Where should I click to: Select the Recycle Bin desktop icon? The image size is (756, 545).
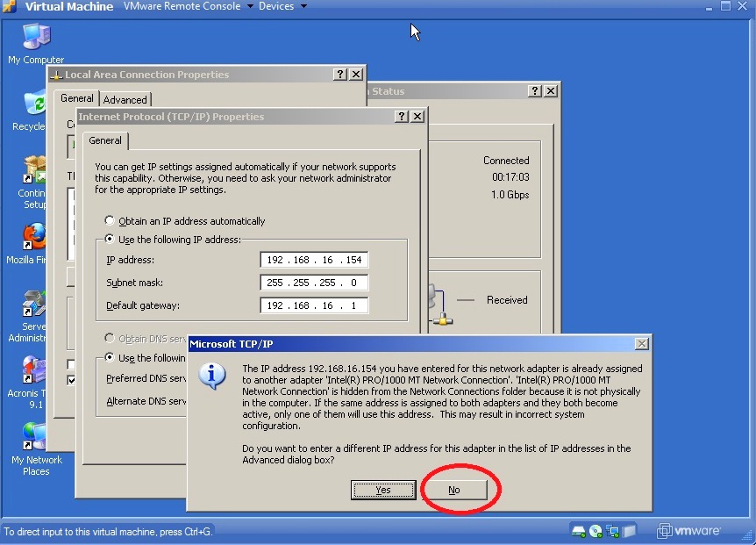30,111
